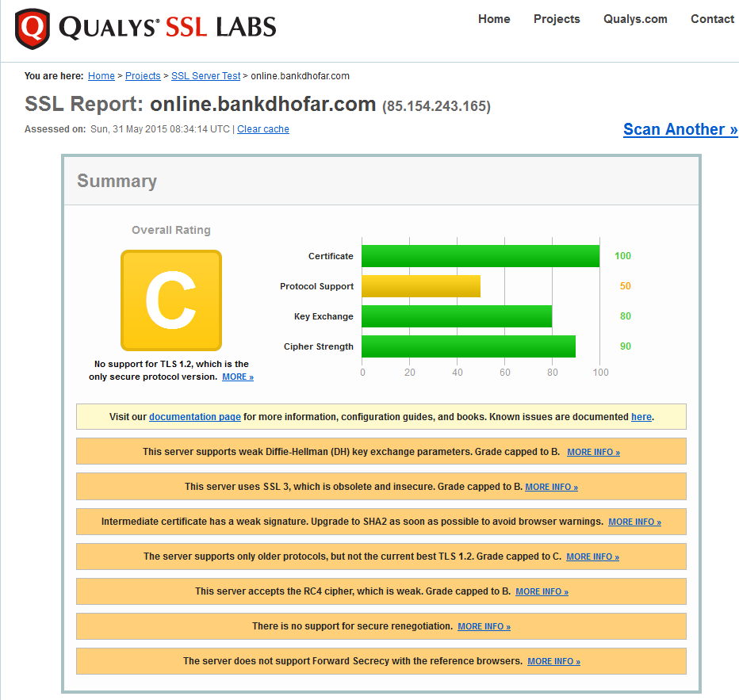Click the Qualys shield logo icon
Screen dimensions: 739x700
pos(32,29)
